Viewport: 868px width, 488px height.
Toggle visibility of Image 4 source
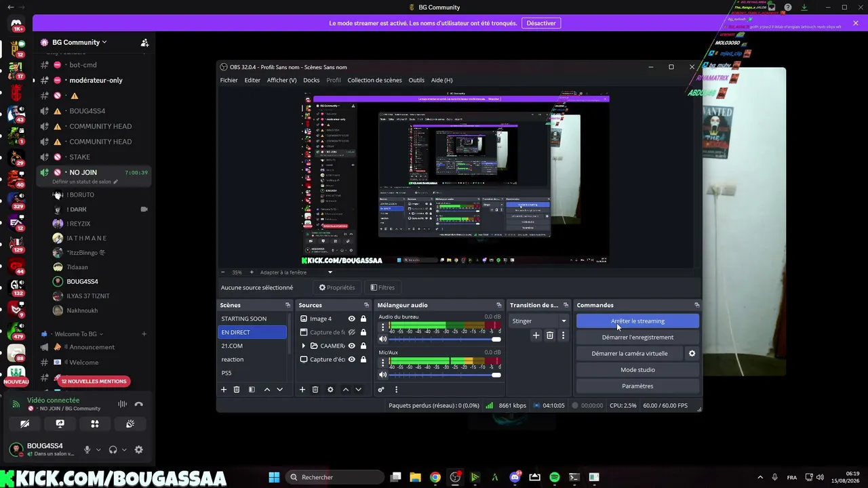351,319
